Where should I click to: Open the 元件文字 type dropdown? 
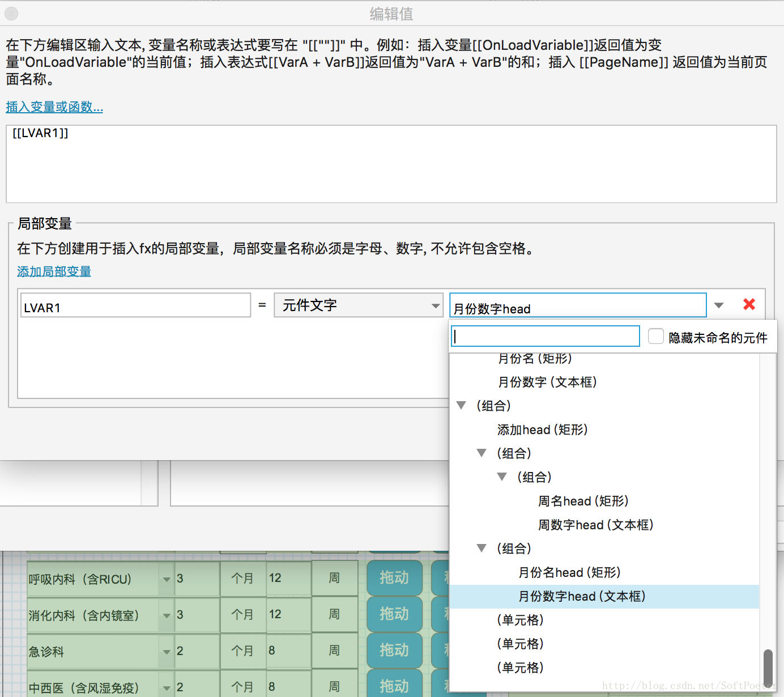pos(359,305)
